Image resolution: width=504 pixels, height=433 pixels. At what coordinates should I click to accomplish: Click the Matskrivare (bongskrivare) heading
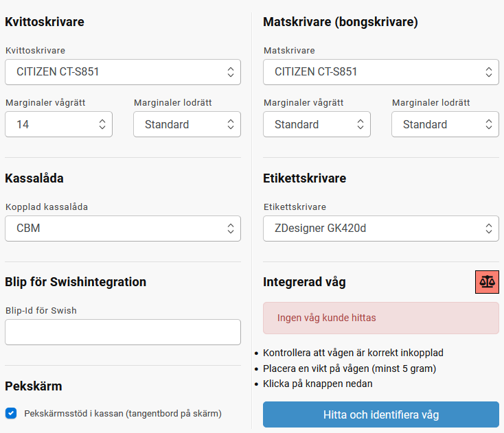pyautogui.click(x=341, y=22)
